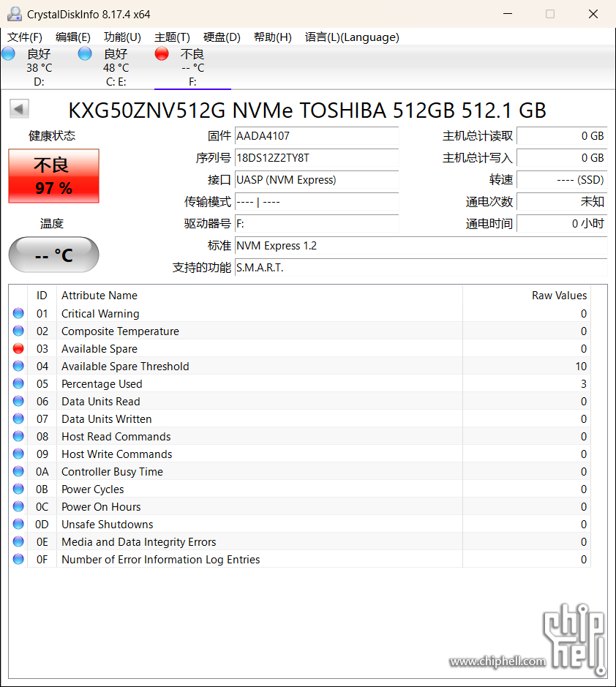Image resolution: width=616 pixels, height=687 pixels.
Task: Select the Data Units Read attribute name
Action: click(x=101, y=402)
